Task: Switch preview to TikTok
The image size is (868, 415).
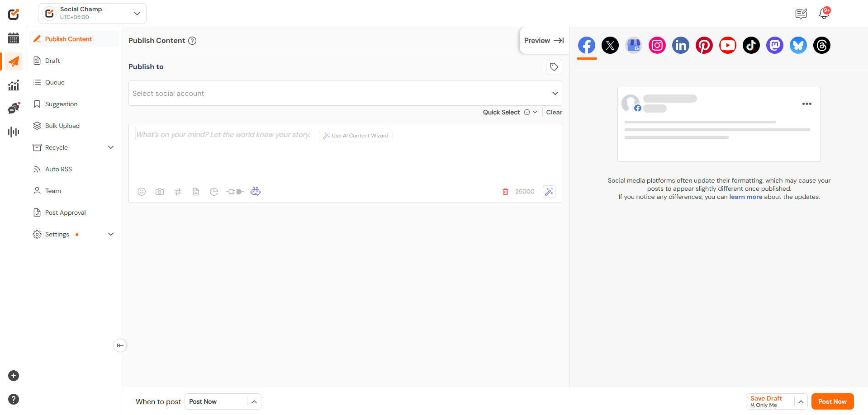Action: [x=751, y=45]
